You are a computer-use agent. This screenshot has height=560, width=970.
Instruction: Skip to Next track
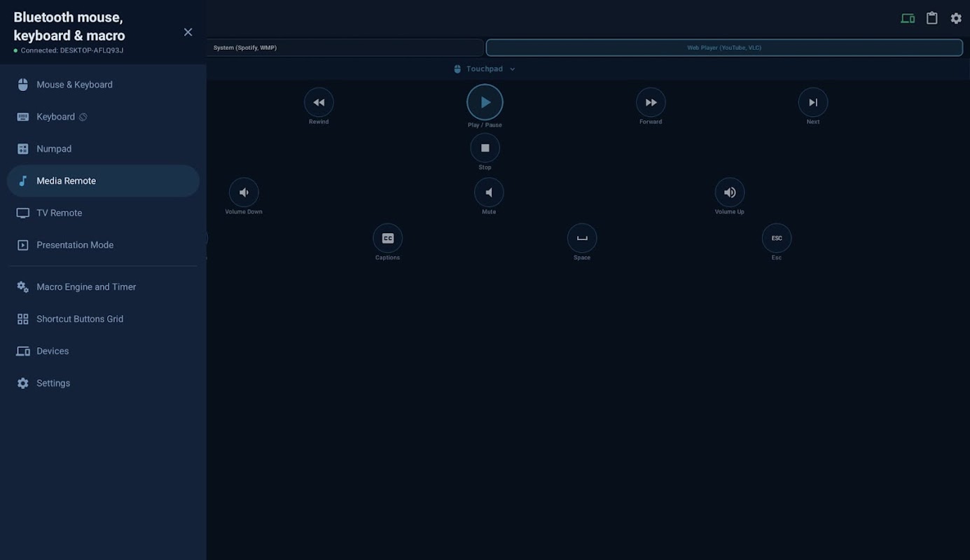(x=813, y=102)
